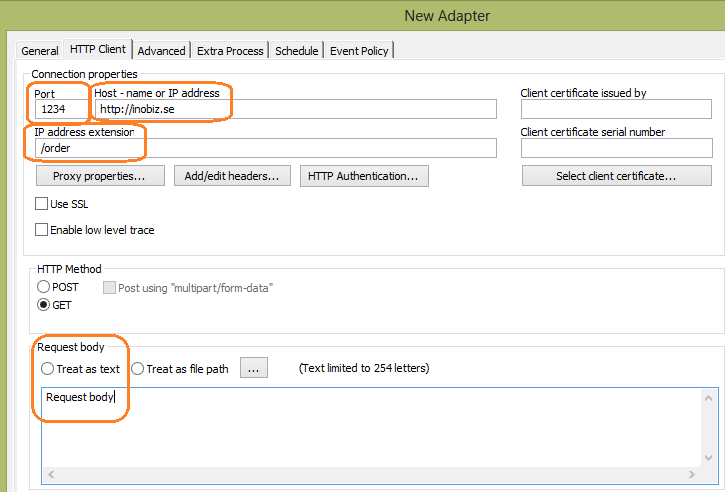The height and width of the screenshot is (492, 725).
Task: Open the Event Policy tab
Action: pos(359,50)
